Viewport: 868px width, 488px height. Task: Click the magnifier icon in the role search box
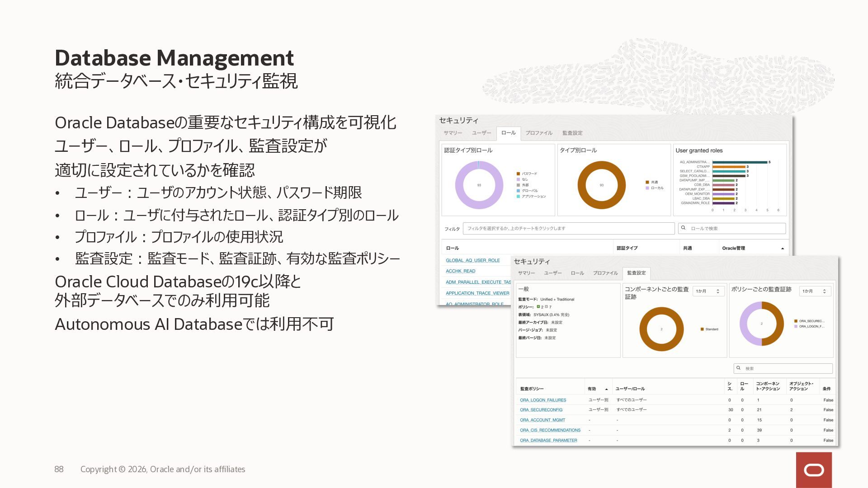click(684, 228)
